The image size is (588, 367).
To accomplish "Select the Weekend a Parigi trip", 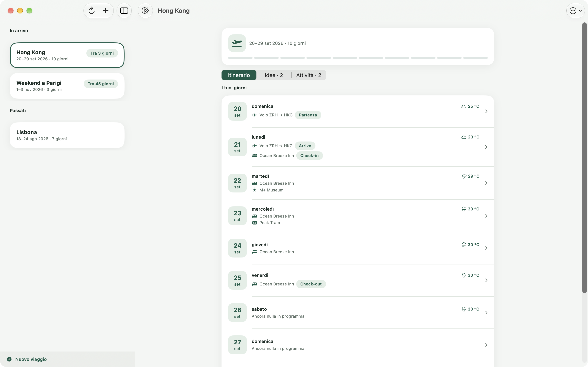I will pos(67,86).
